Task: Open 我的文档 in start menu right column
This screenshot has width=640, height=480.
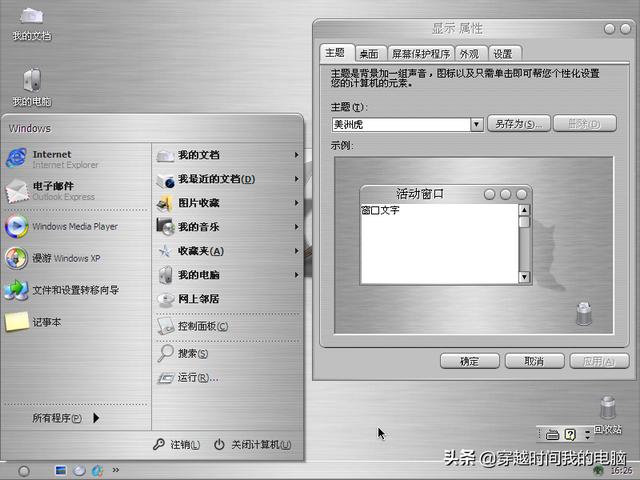Action: [x=228, y=155]
